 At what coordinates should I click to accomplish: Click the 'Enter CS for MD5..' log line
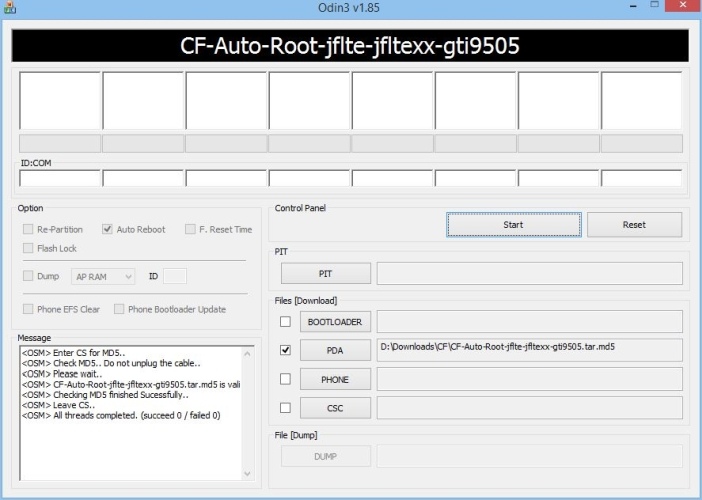pyautogui.click(x=73, y=353)
